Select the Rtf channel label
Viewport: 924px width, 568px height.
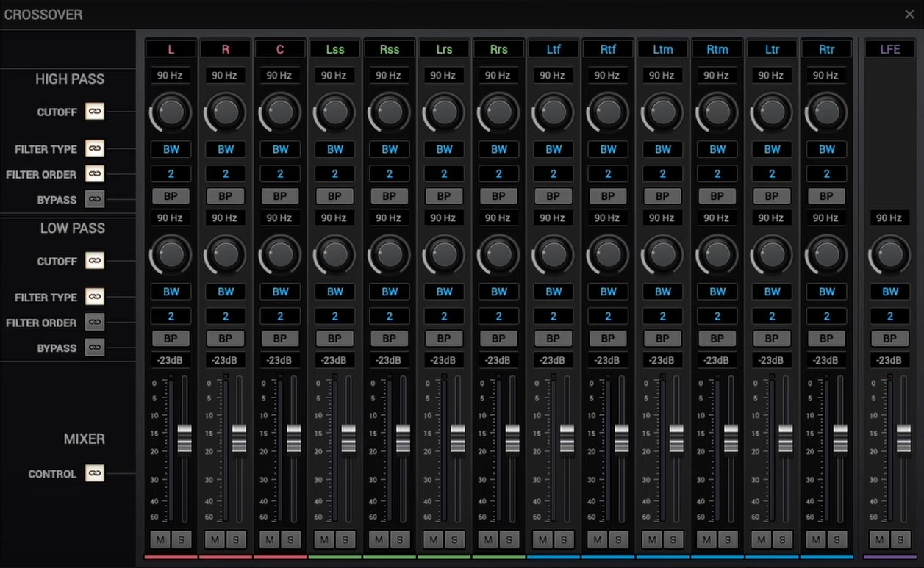point(608,49)
